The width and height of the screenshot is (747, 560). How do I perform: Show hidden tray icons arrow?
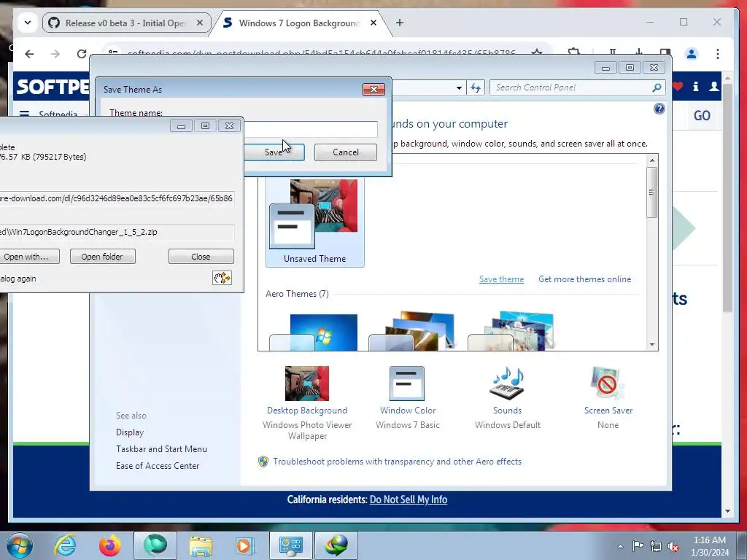(x=620, y=546)
